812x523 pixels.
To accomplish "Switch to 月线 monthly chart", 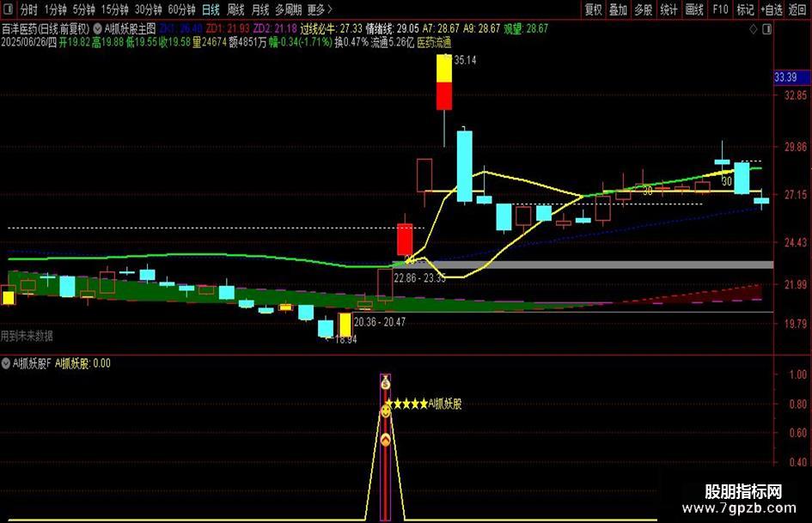I will 260,9.
